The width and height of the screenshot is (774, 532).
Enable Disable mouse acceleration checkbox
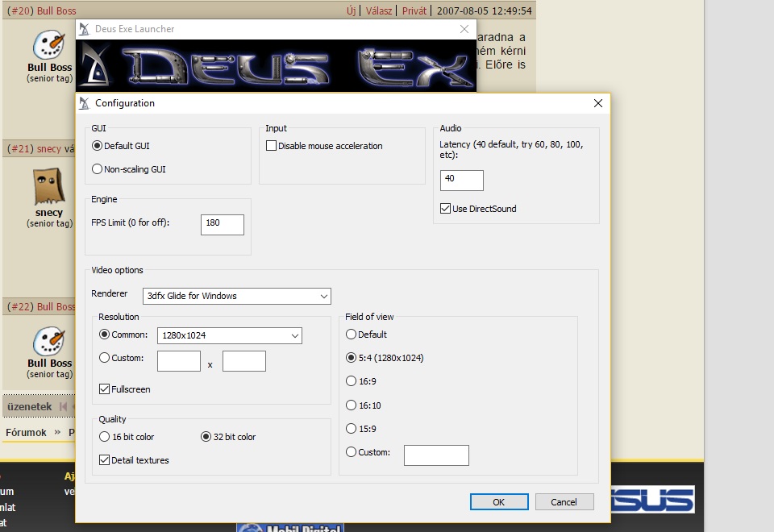[x=271, y=146]
